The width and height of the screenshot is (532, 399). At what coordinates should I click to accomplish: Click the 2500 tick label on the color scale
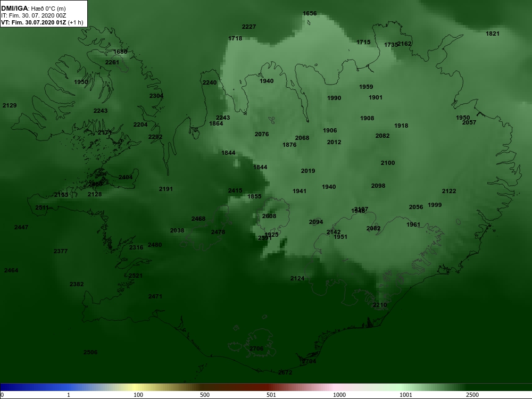pos(472,395)
